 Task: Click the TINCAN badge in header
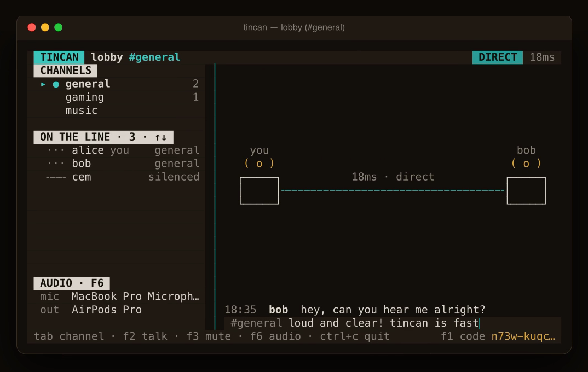point(59,57)
